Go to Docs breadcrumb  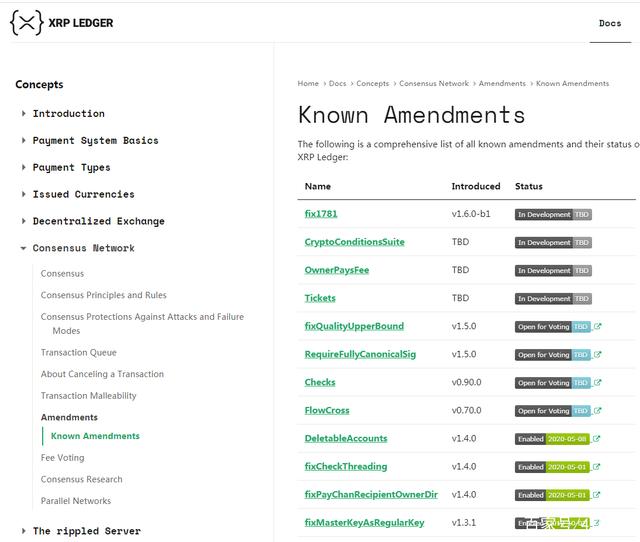pos(337,83)
